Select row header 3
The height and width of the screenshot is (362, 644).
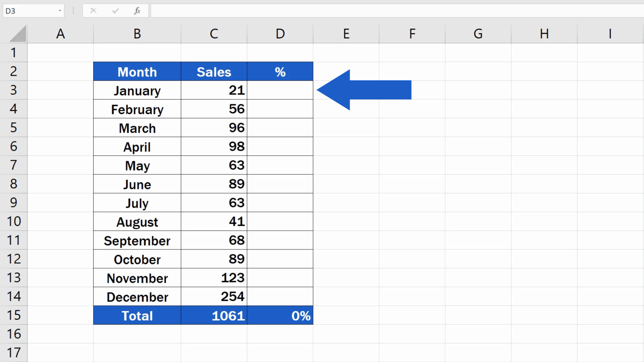tap(14, 90)
